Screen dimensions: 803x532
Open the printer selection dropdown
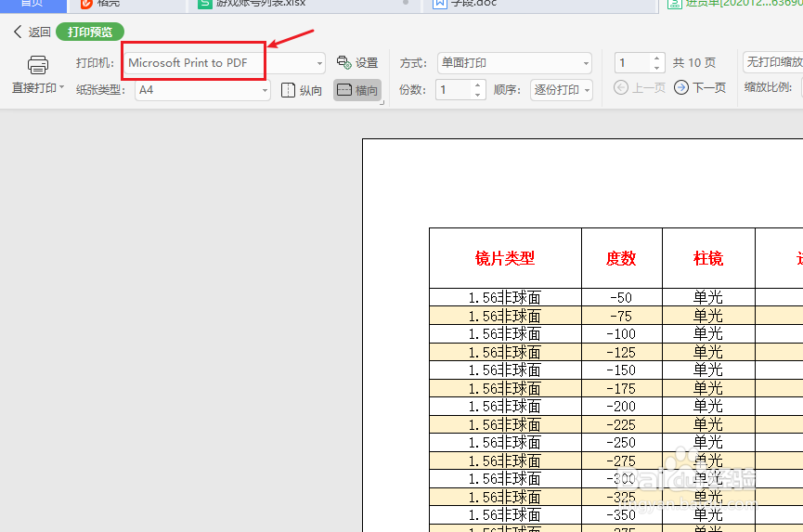pyautogui.click(x=319, y=63)
